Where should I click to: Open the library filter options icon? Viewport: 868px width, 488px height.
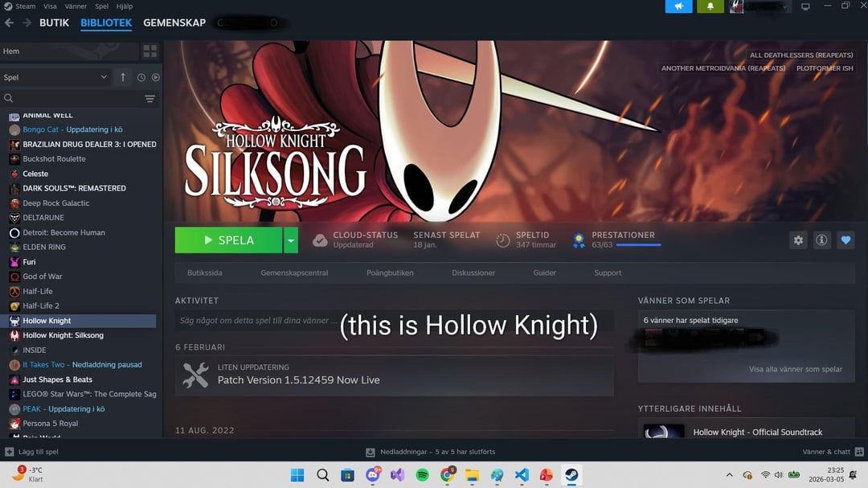(149, 98)
